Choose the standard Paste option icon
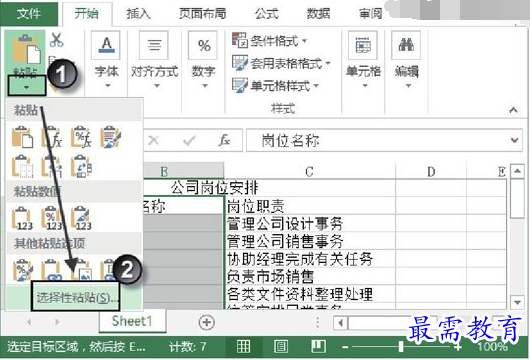Image resolution: width=530 pixels, height=360 pixels. pyautogui.click(x=22, y=137)
